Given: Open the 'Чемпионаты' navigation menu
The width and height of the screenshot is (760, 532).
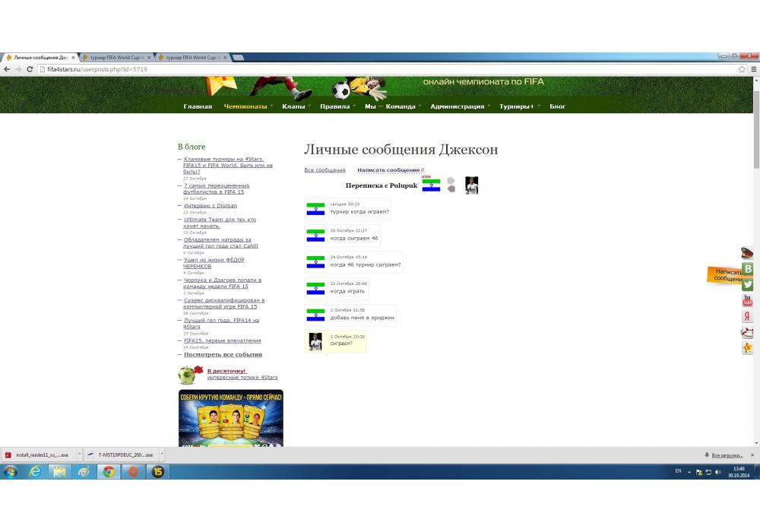Looking at the screenshot, I should click(245, 106).
